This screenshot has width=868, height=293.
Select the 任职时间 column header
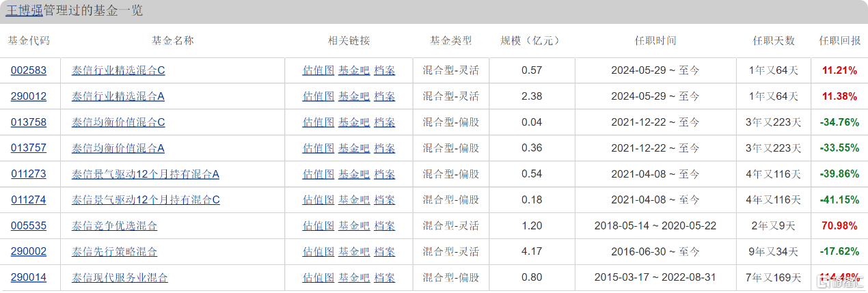(655, 40)
